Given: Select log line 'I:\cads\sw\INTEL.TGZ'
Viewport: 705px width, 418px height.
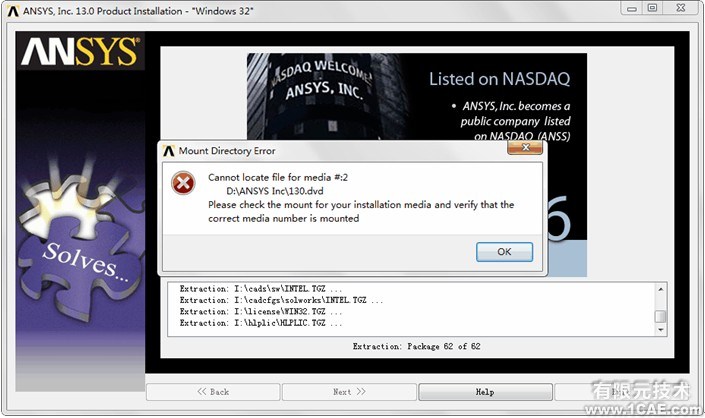Looking at the screenshot, I should point(260,289).
